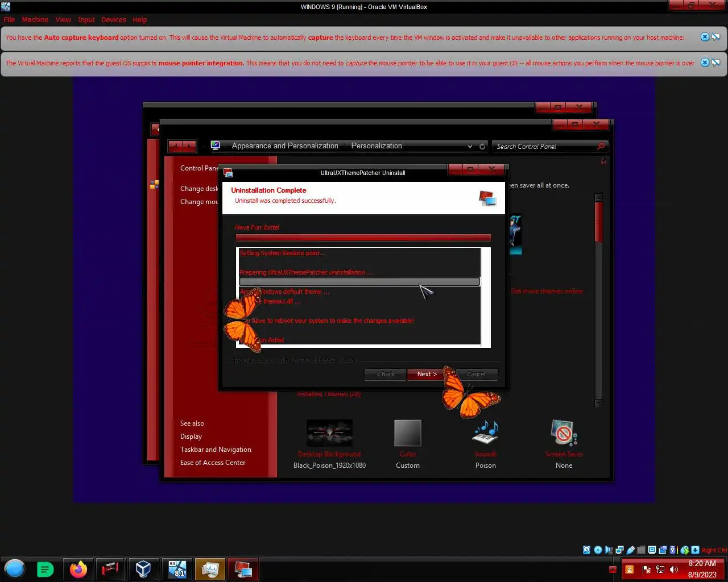
Task: Open the Input menu
Action: tap(86, 19)
